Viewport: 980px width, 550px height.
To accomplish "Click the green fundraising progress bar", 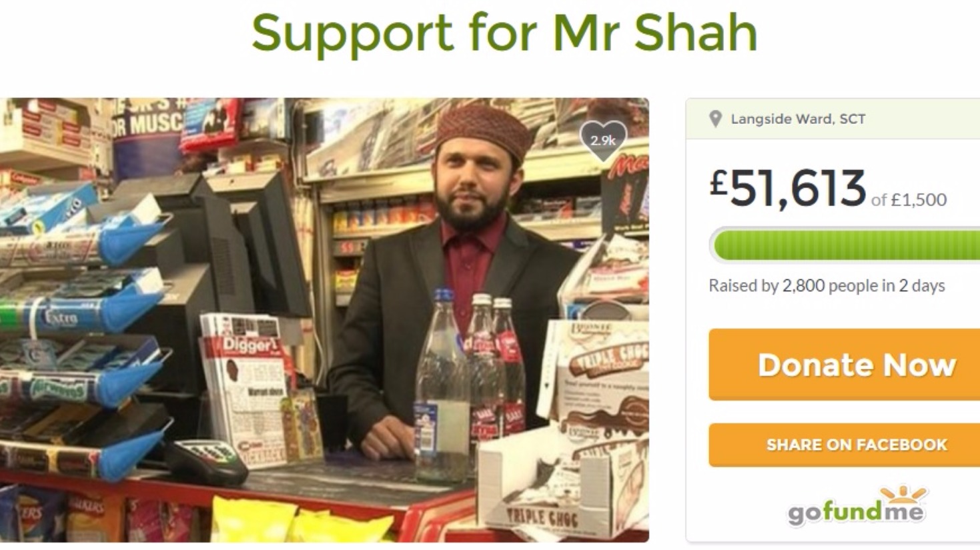I will pyautogui.click(x=845, y=245).
